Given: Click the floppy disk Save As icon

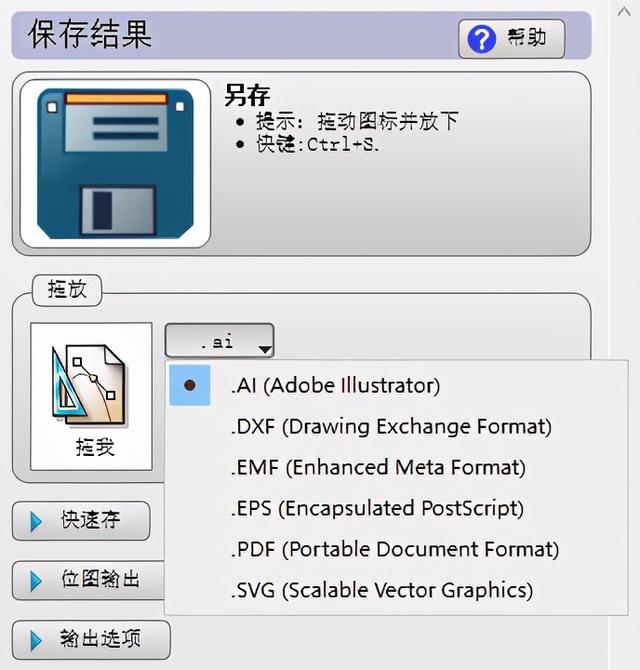Looking at the screenshot, I should (115, 164).
